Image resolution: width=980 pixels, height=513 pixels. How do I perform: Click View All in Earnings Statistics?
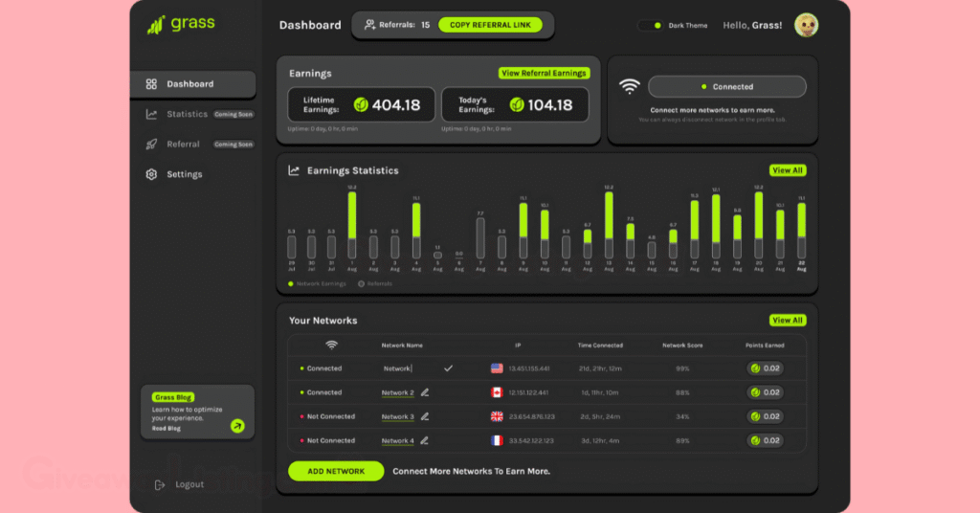point(788,170)
